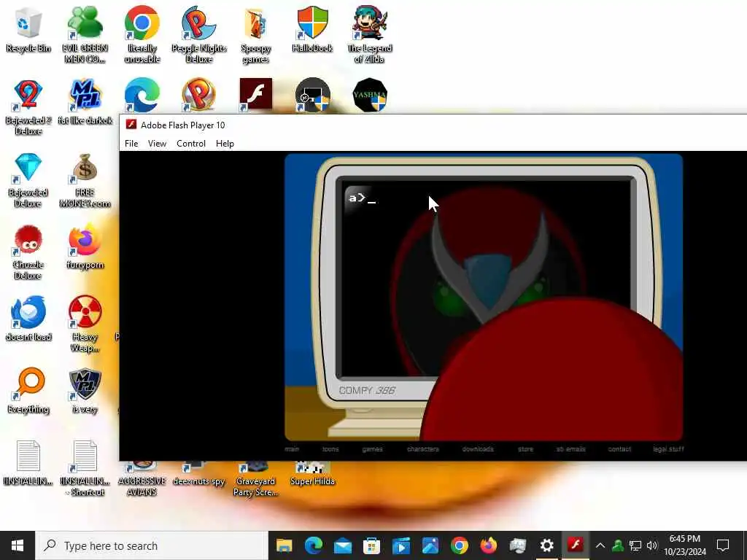Image resolution: width=747 pixels, height=560 pixels.
Task: Click the 'legal stuff' link in the Flash nav
Action: point(668,448)
